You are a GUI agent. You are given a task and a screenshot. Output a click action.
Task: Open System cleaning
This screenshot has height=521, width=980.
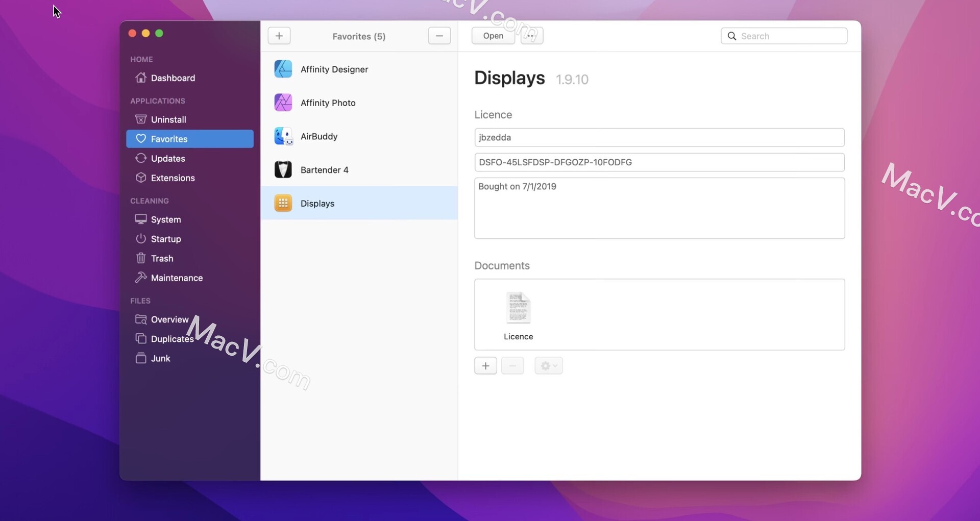[x=190, y=219]
